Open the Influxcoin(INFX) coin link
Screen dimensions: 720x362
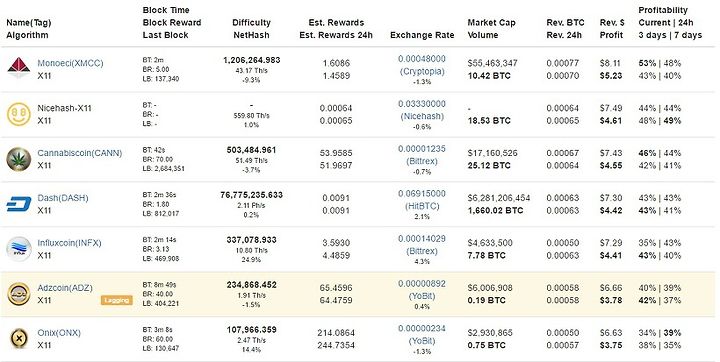(69, 243)
